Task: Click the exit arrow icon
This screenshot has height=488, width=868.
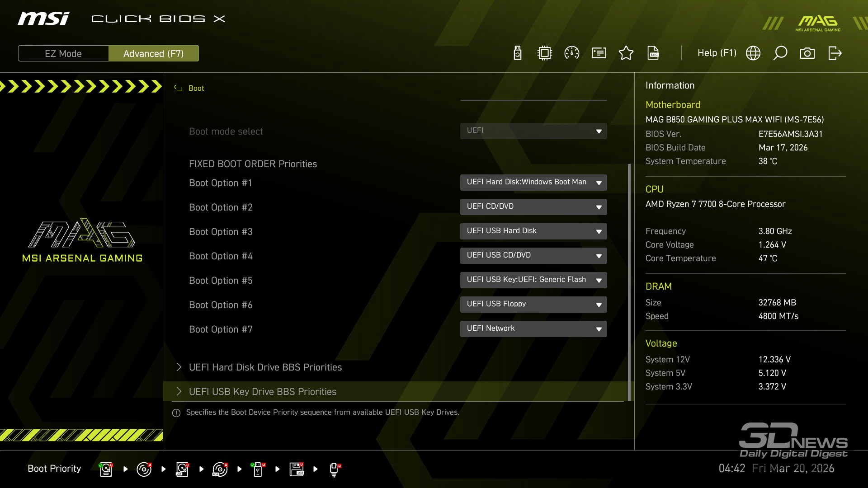Action: (x=835, y=53)
